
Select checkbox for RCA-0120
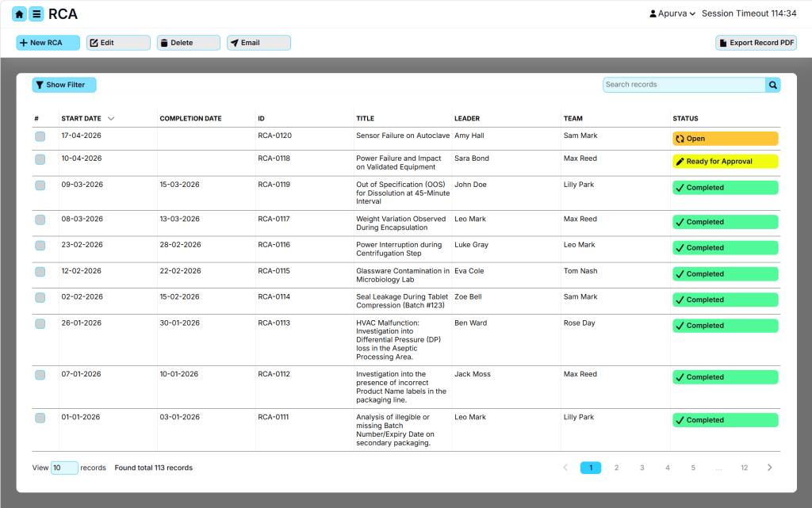point(40,136)
